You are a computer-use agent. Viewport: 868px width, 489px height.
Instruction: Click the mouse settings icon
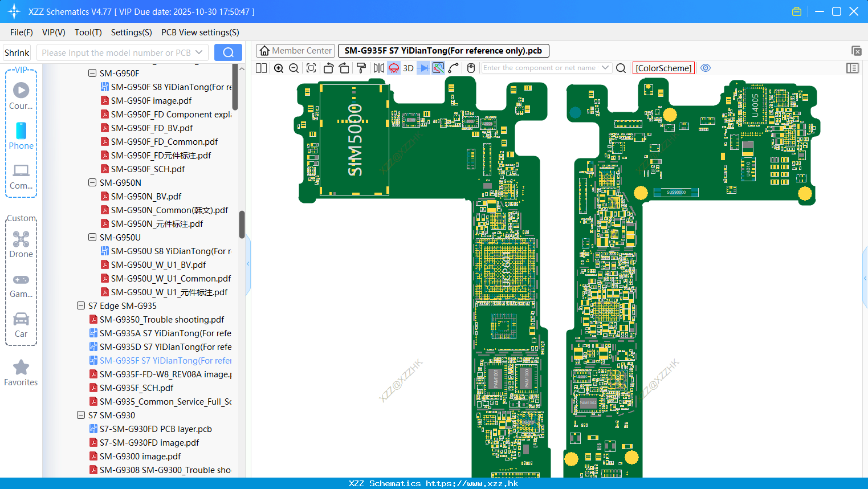coord(471,68)
